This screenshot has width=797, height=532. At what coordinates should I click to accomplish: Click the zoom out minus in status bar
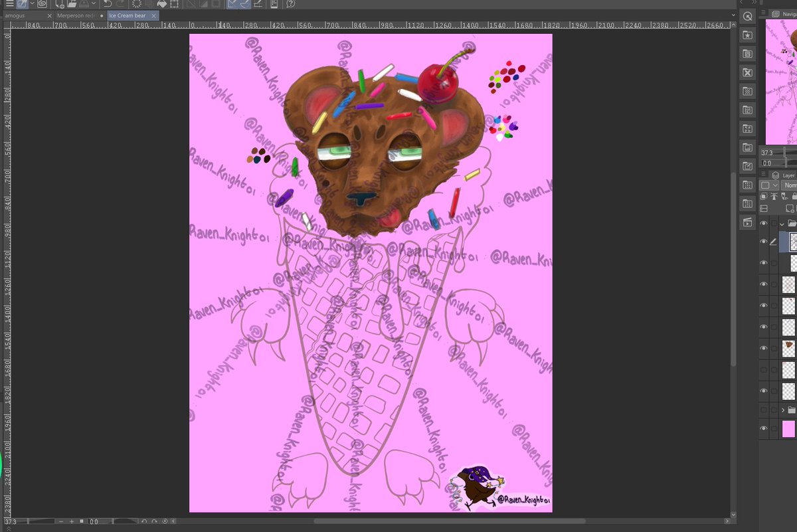[x=61, y=522]
